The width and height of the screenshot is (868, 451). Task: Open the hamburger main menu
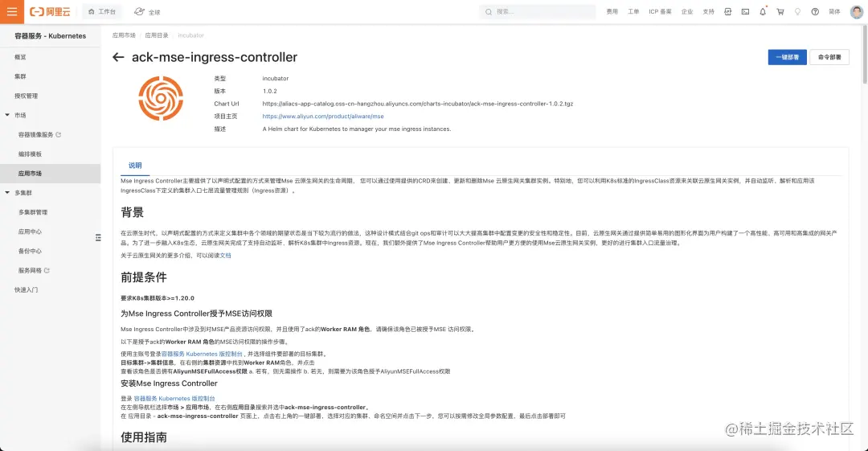(11, 11)
